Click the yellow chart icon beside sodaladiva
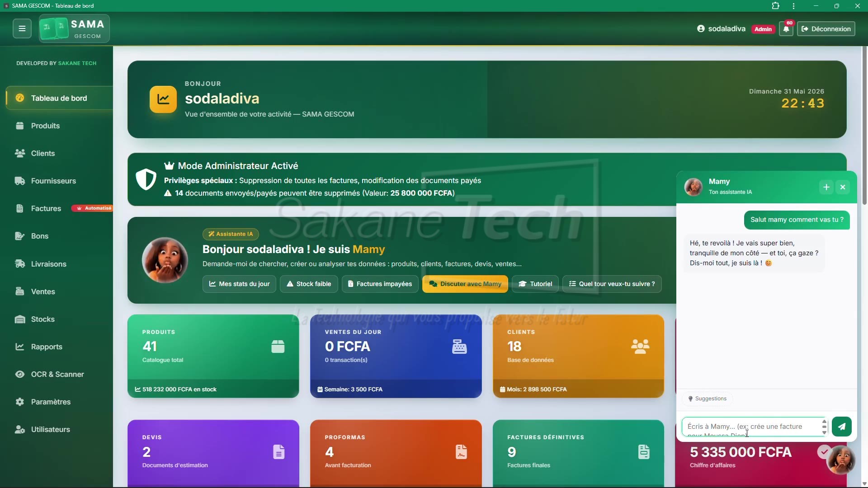The width and height of the screenshot is (868, 488). click(x=163, y=99)
